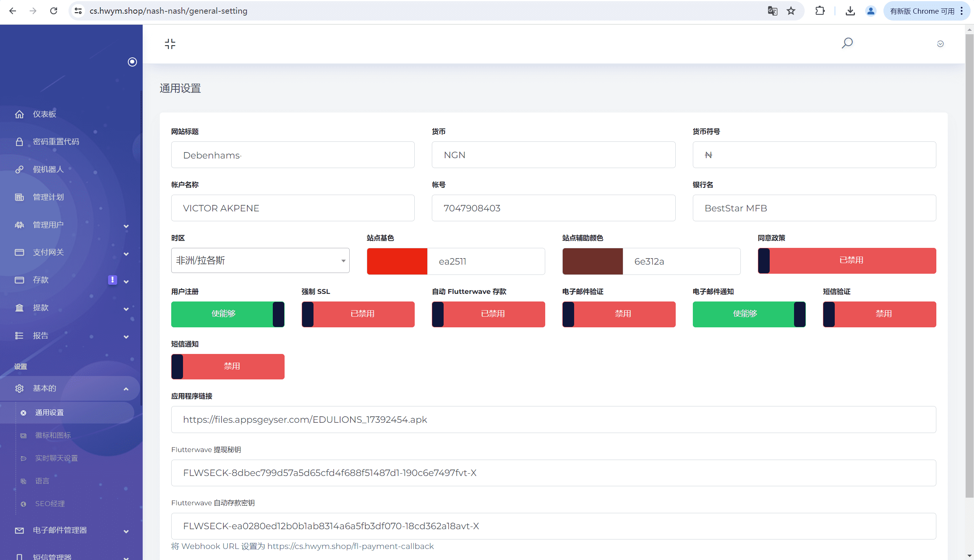Click the 仪表板 dashboard home icon

click(19, 114)
